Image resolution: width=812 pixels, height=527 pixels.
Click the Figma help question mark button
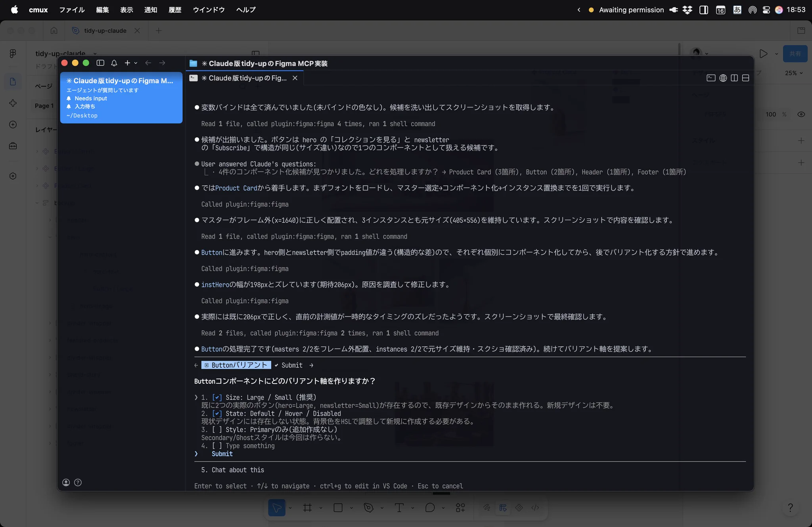tap(790, 508)
